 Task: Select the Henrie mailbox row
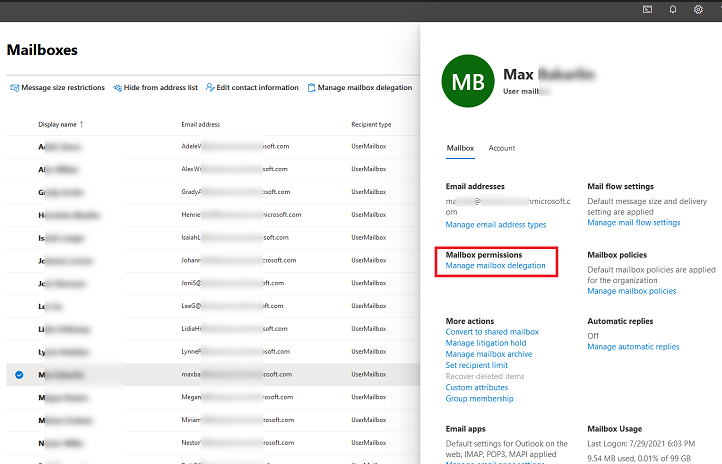coord(213,215)
